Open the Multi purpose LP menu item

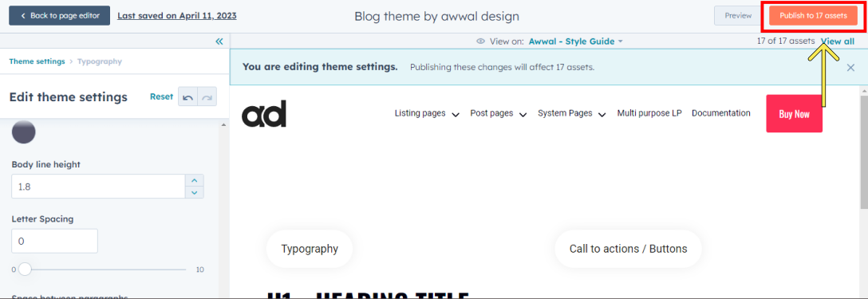click(x=649, y=113)
